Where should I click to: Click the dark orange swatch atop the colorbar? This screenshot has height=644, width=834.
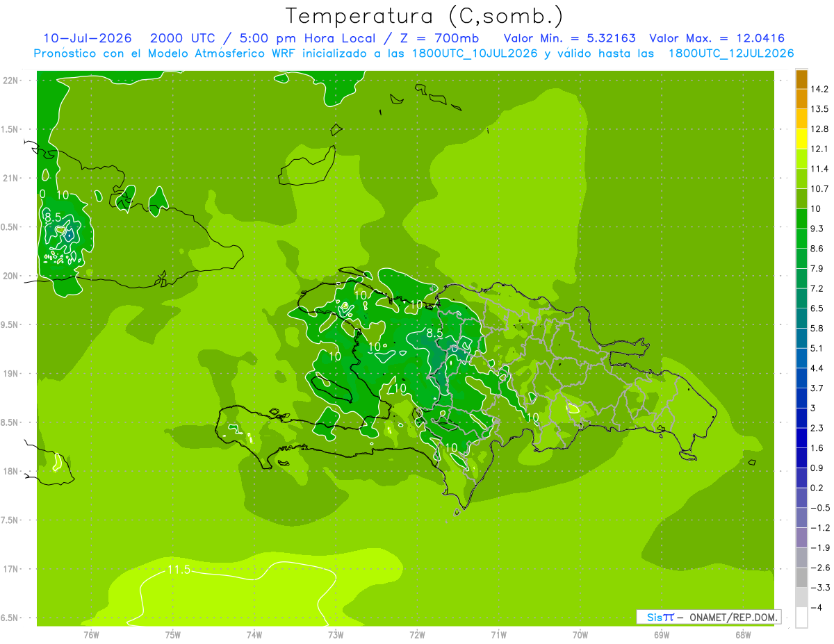pyautogui.click(x=801, y=79)
